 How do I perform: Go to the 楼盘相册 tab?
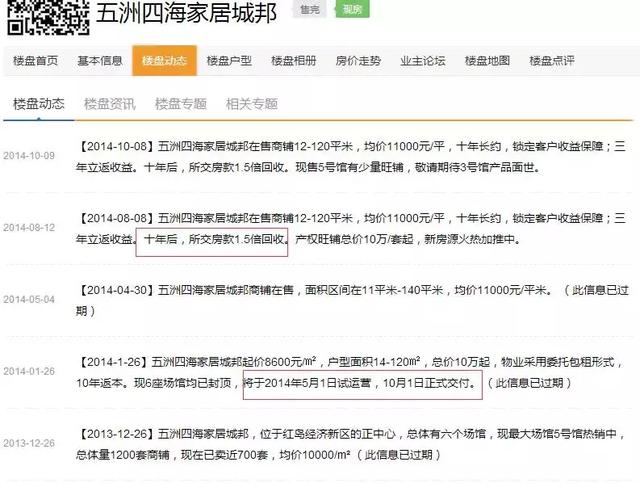coord(293,61)
